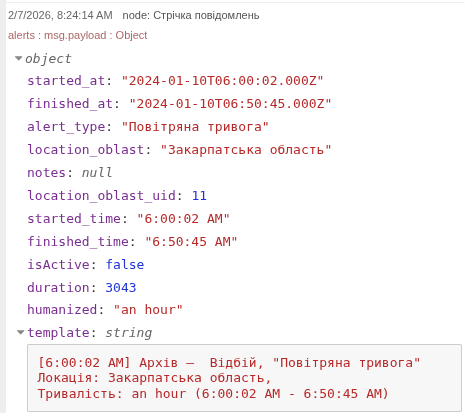Image resolution: width=465 pixels, height=413 pixels.
Task: Collapse the template string arrow
Action: (x=21, y=332)
